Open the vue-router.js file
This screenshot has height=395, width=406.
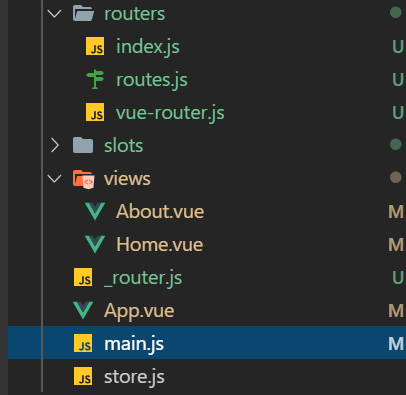coord(170,113)
